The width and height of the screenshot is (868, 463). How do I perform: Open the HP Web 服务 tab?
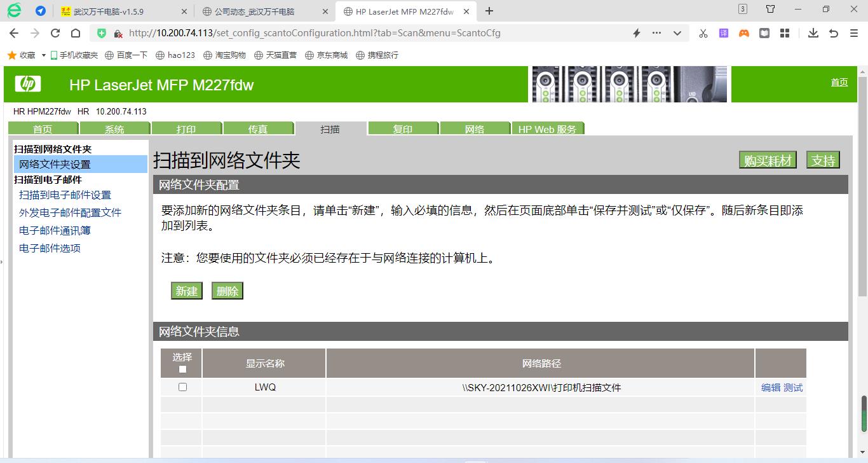(548, 129)
